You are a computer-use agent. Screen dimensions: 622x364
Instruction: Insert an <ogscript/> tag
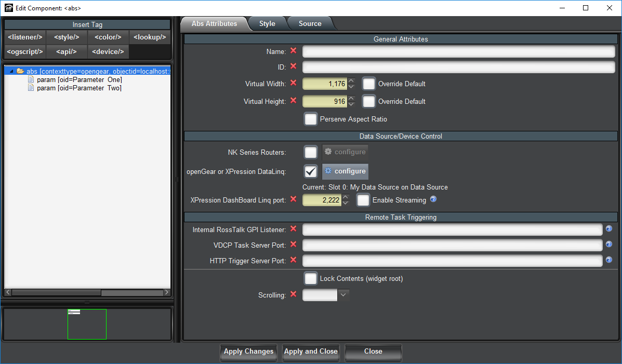point(25,51)
